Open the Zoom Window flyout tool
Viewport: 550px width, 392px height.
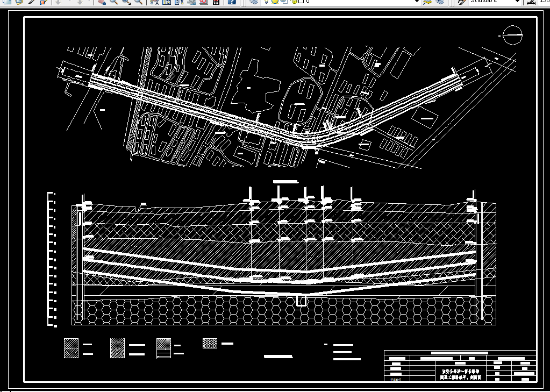(126, 2)
